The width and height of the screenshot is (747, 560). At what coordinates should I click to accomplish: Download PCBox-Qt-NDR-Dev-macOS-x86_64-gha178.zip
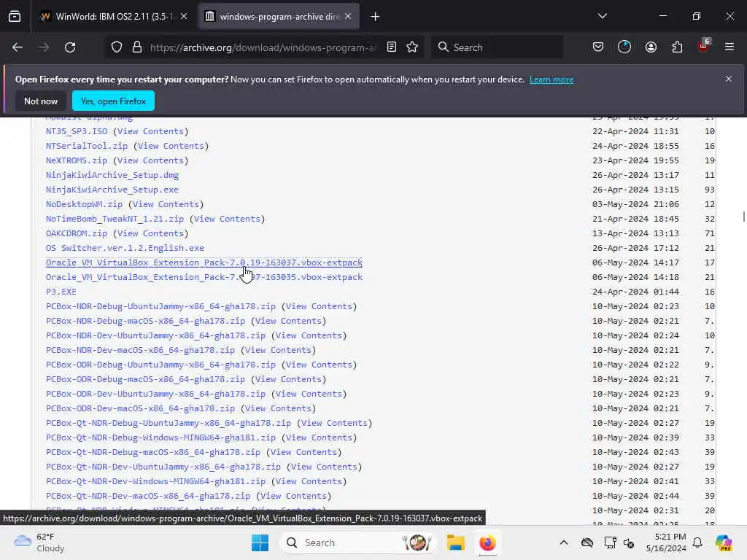pos(147,496)
